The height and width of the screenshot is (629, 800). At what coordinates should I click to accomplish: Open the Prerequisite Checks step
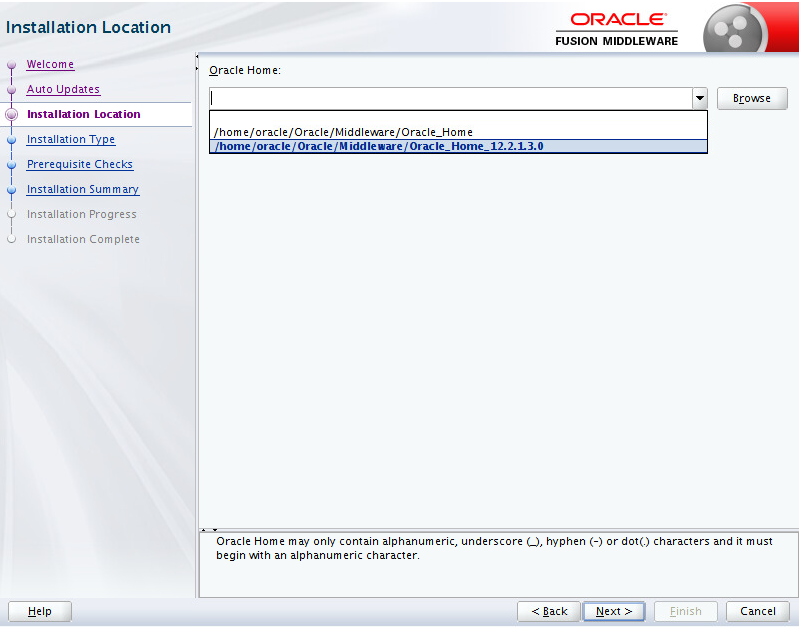pos(80,164)
